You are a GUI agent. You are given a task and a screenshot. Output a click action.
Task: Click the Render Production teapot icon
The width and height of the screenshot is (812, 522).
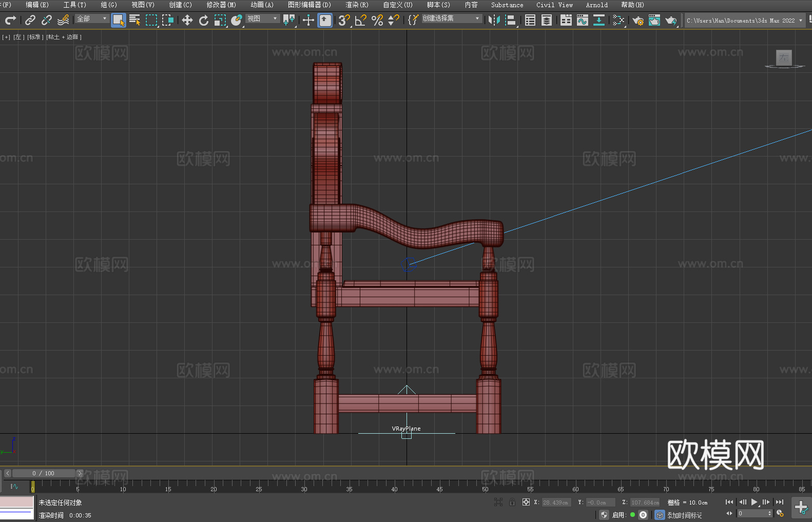(671, 20)
